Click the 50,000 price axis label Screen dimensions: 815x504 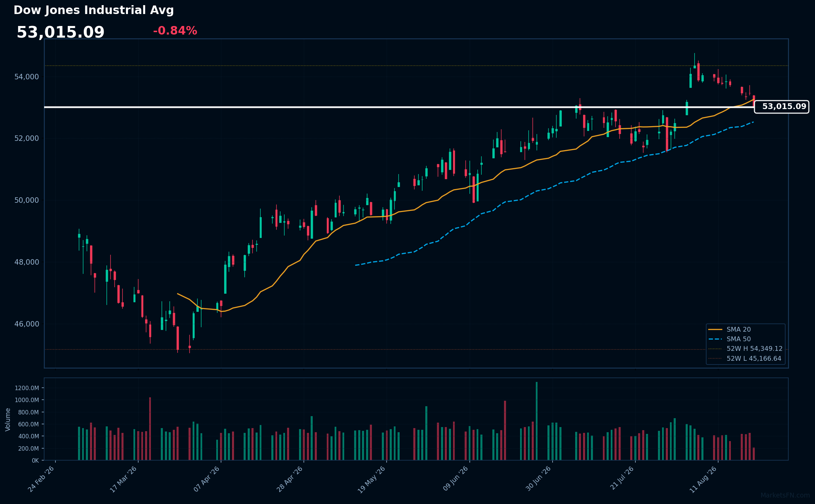(27, 200)
